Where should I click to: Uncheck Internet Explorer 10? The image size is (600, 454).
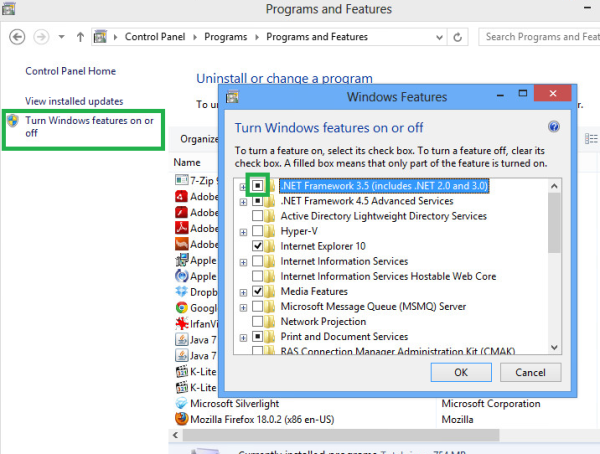258,246
